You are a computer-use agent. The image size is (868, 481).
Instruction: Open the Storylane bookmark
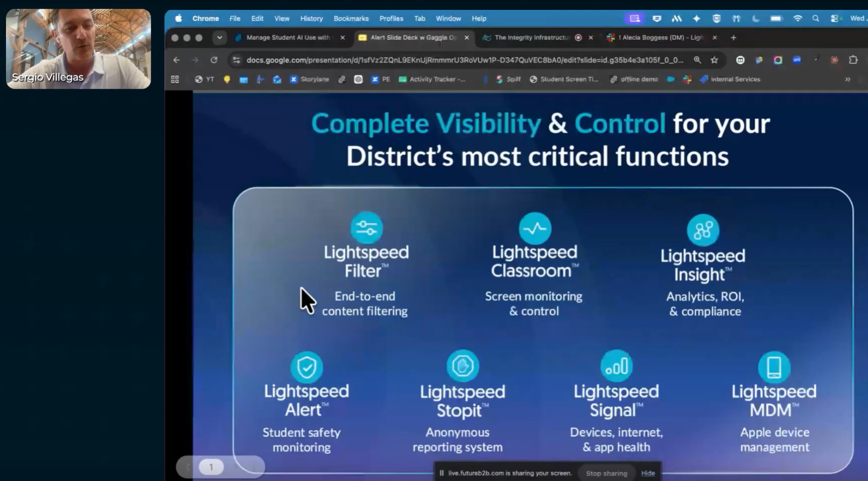pos(310,79)
